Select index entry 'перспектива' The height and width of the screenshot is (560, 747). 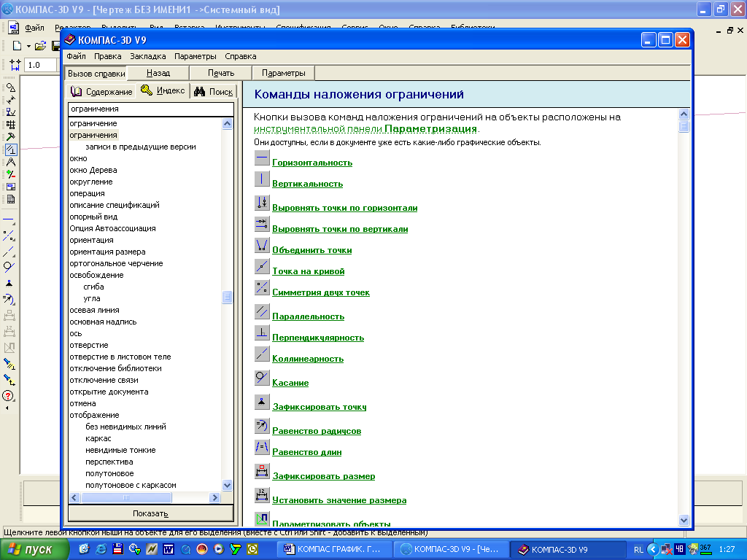click(109, 462)
